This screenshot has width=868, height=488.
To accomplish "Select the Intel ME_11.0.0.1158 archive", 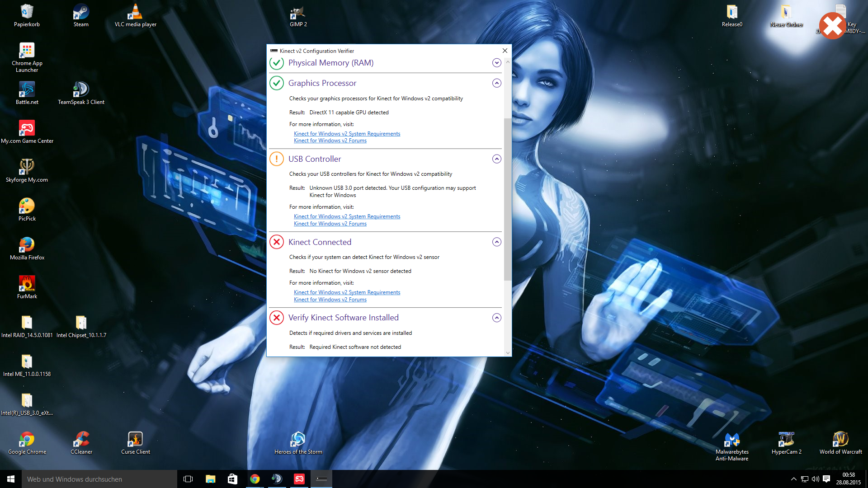I will coord(27,365).
